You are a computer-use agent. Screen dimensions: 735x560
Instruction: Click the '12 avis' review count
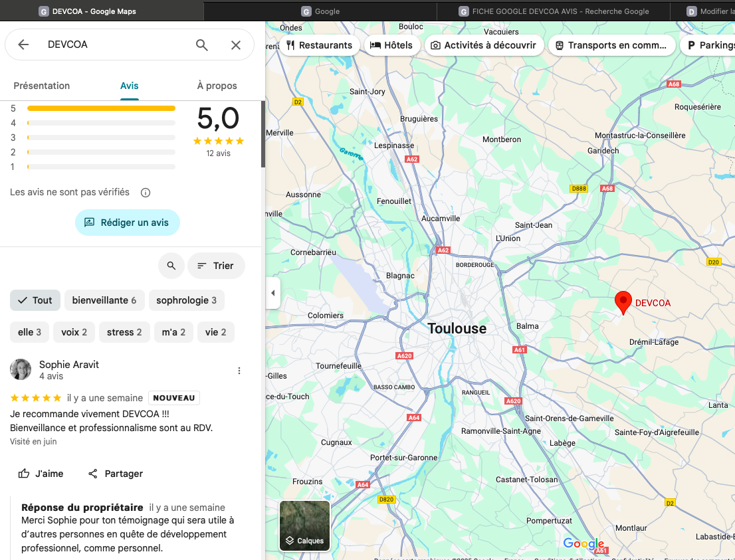pyautogui.click(x=219, y=153)
